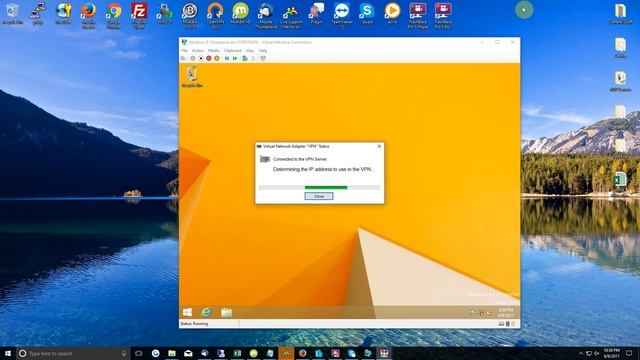Click the Type here to search box
This screenshot has width=640, height=360.
pyautogui.click(x=73, y=353)
